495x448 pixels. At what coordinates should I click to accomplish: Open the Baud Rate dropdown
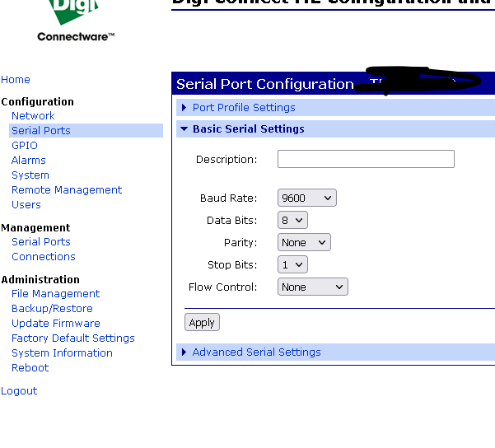pos(307,198)
